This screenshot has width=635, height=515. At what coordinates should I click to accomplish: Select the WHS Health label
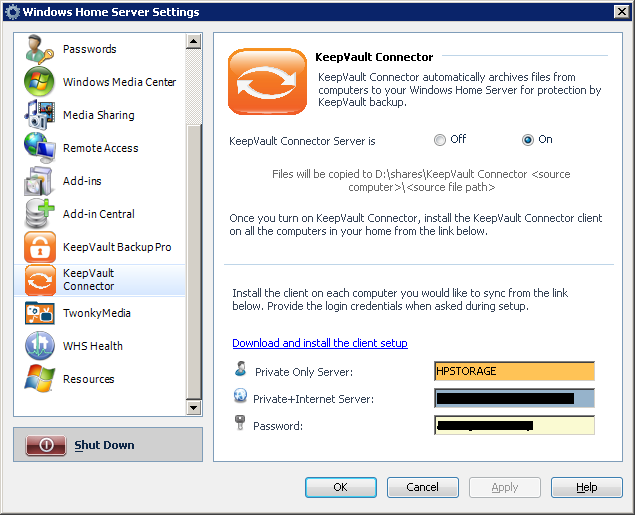tap(93, 346)
